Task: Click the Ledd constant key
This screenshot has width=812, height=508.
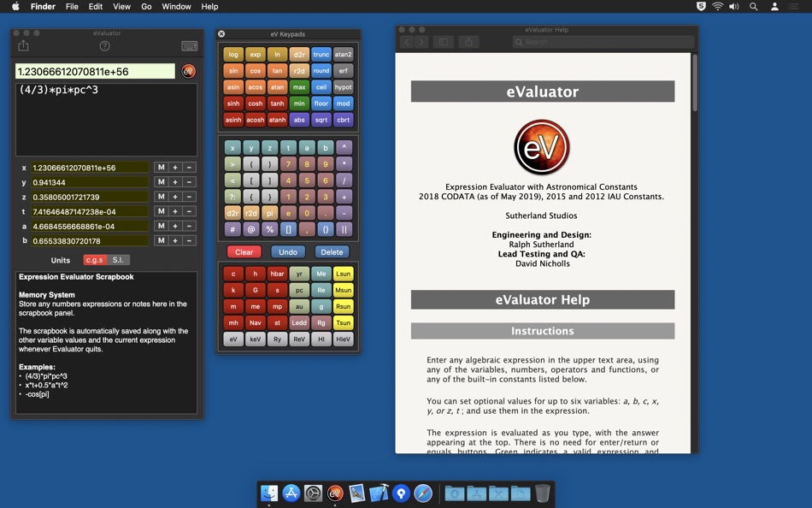Action: point(299,322)
